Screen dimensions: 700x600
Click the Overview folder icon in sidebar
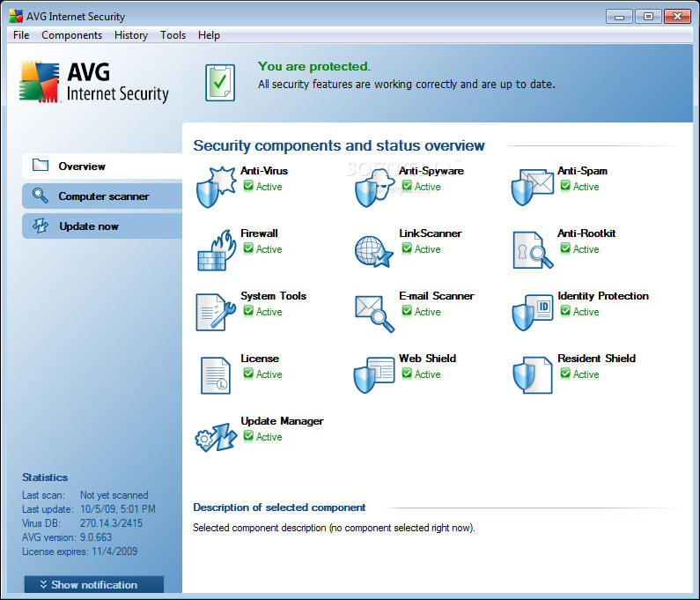41,166
